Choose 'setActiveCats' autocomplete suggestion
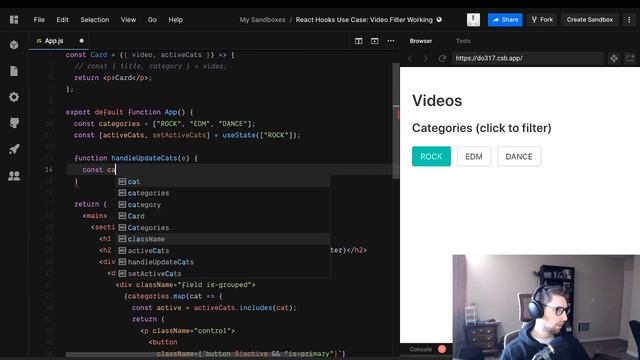 click(224, 273)
